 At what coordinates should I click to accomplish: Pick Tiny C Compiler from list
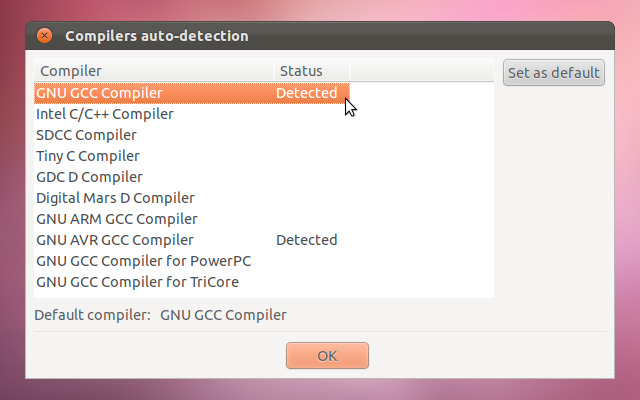point(88,156)
